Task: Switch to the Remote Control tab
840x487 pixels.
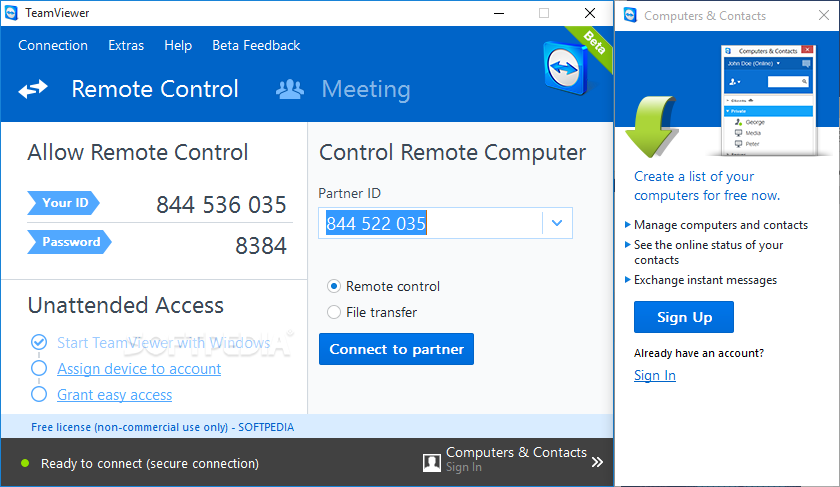Action: tap(155, 89)
